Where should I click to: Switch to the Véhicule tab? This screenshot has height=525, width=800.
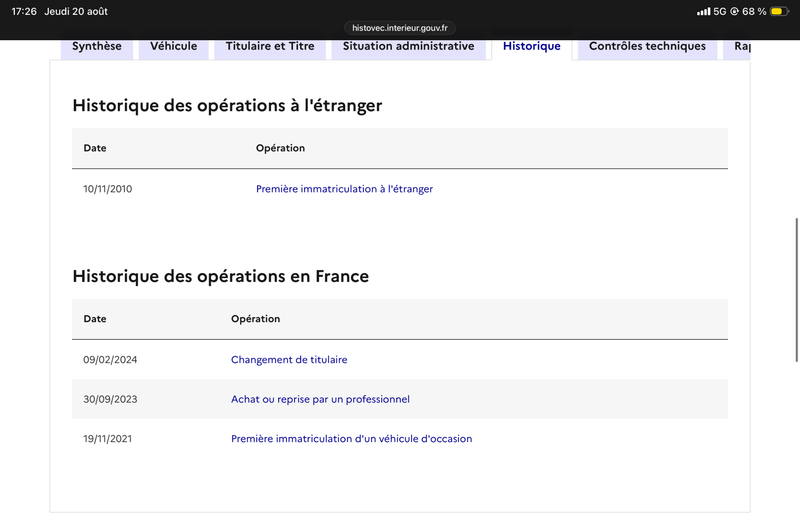173,47
